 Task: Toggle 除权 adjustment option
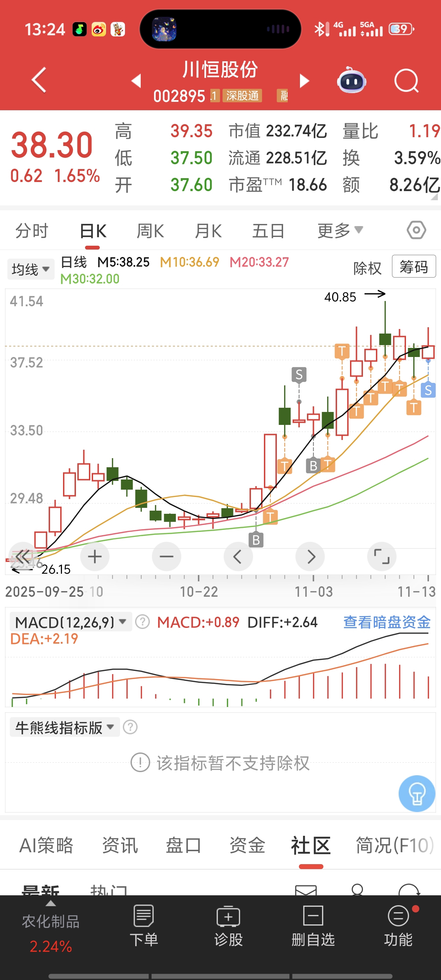367,268
